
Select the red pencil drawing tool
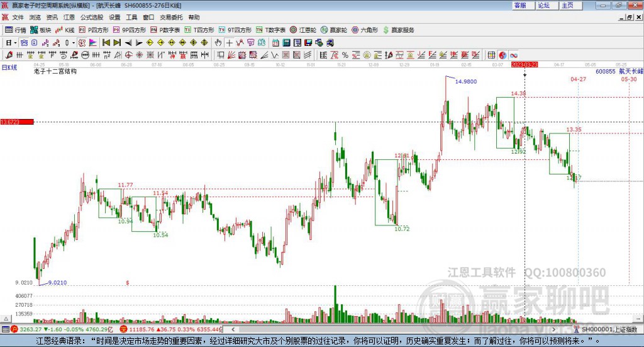click(9, 55)
